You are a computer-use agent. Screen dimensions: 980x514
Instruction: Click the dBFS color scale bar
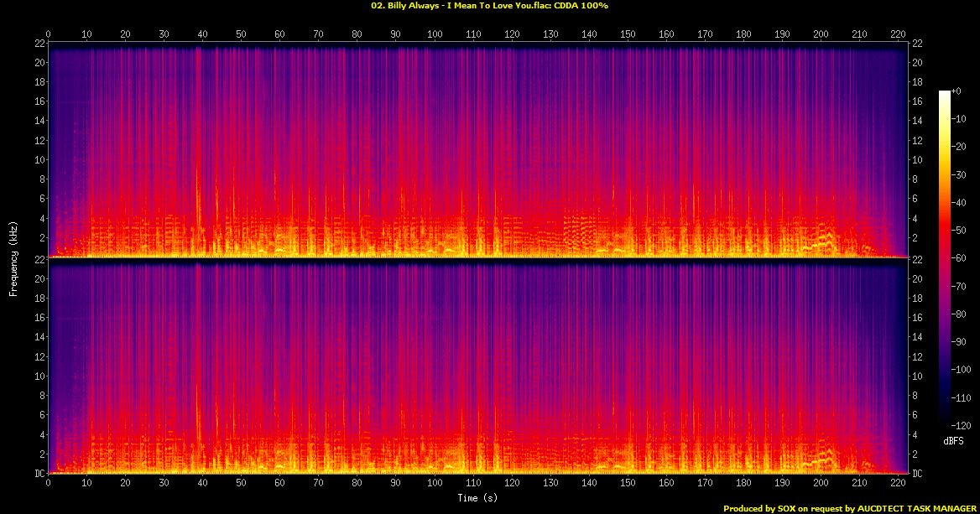(944, 258)
